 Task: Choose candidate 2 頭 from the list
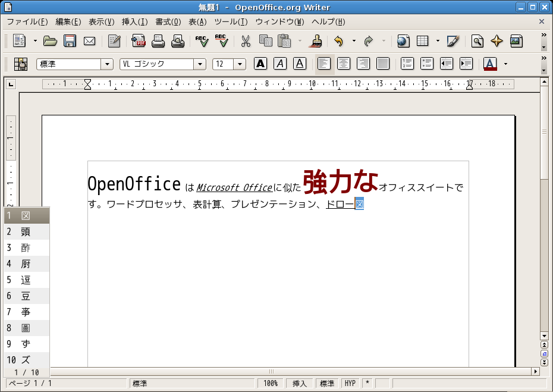click(x=27, y=232)
